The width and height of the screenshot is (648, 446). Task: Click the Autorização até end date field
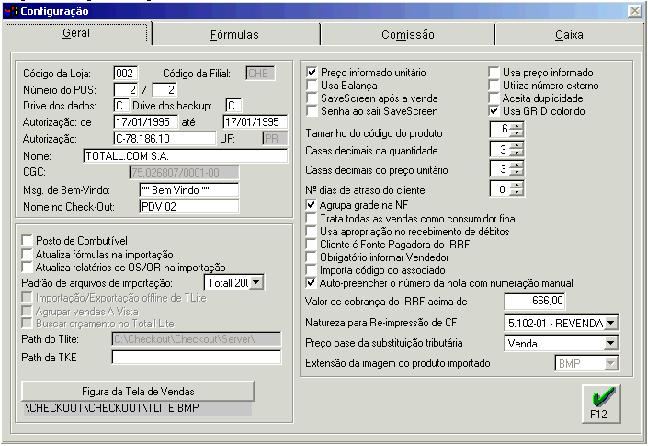tap(255, 122)
